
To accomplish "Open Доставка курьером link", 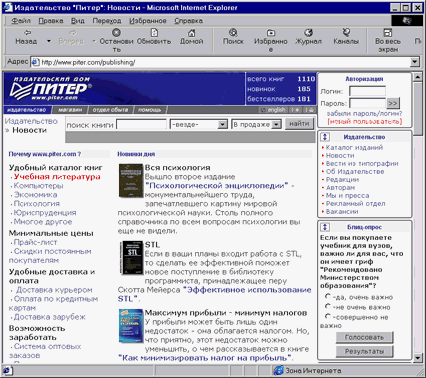I will 54,290.
